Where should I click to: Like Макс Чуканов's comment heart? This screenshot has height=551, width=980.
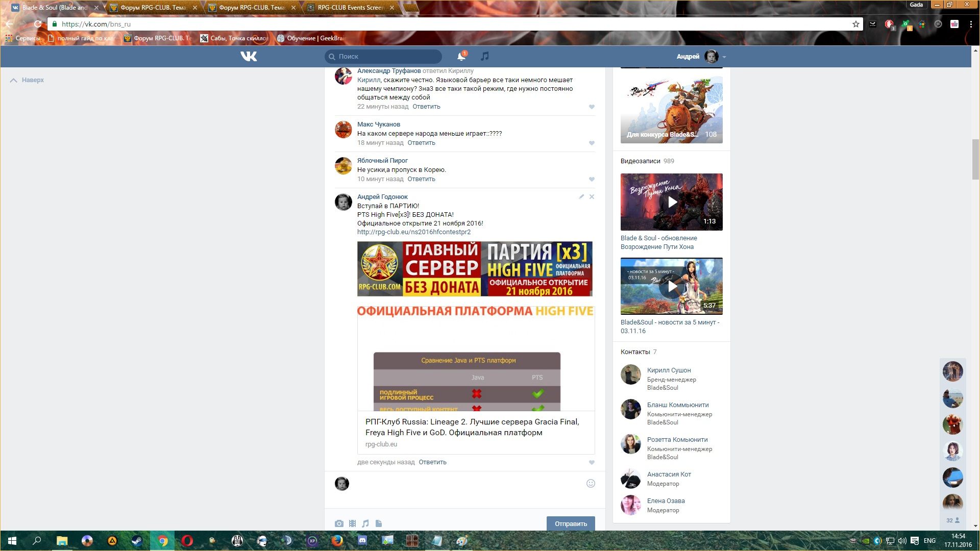(x=592, y=143)
